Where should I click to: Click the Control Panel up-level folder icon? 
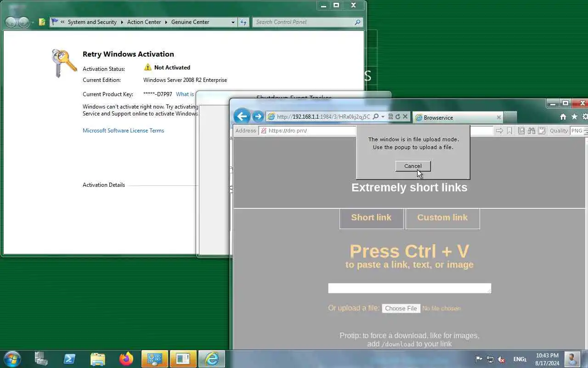(42, 22)
